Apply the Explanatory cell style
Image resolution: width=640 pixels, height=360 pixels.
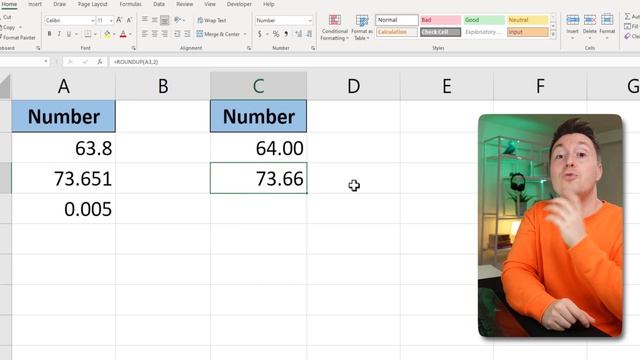click(x=484, y=32)
